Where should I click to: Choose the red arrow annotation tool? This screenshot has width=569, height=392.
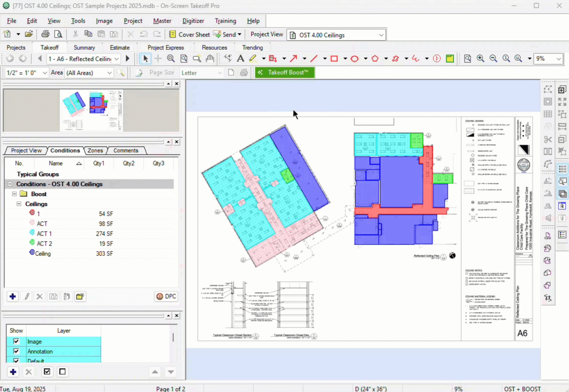(293, 59)
